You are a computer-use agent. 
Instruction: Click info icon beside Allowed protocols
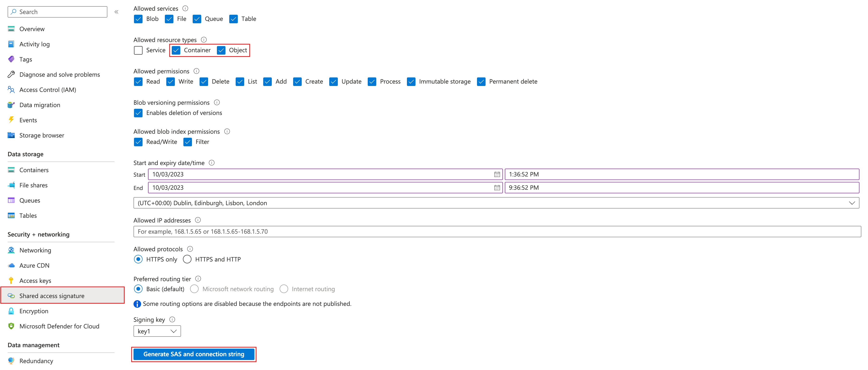coord(190,249)
